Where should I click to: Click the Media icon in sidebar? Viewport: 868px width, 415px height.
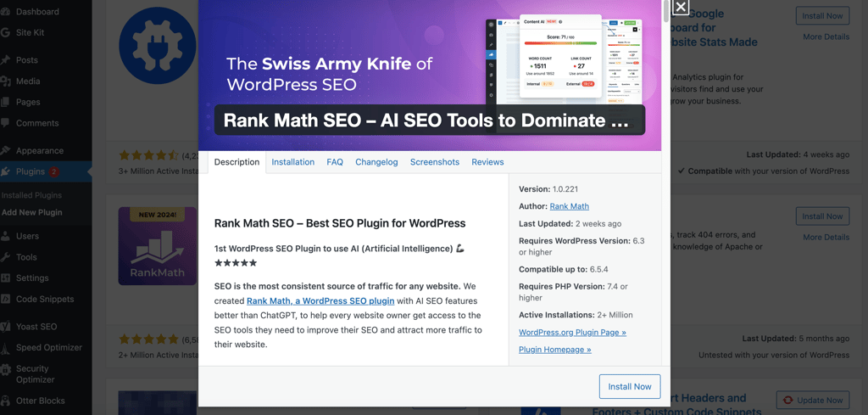(5, 81)
